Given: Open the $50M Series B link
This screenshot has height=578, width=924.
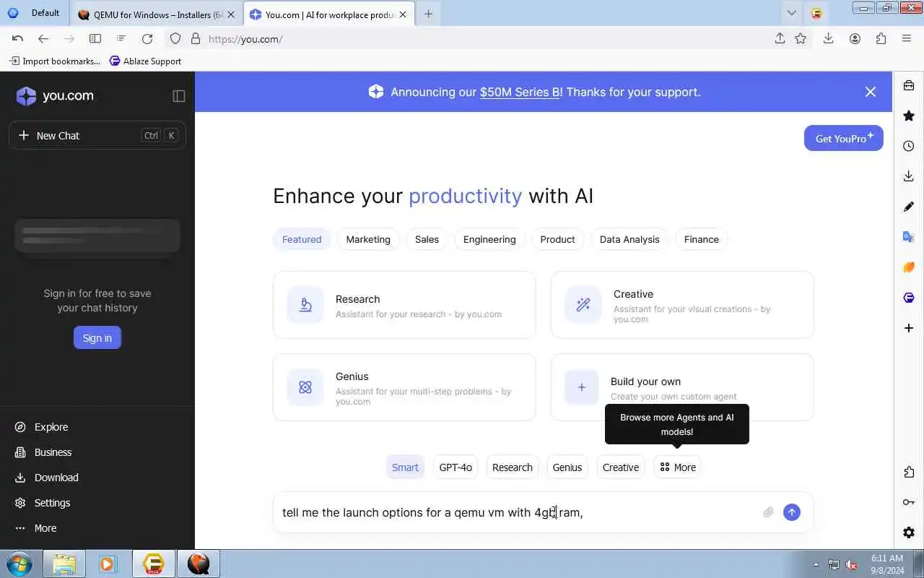Looking at the screenshot, I should coord(520,92).
